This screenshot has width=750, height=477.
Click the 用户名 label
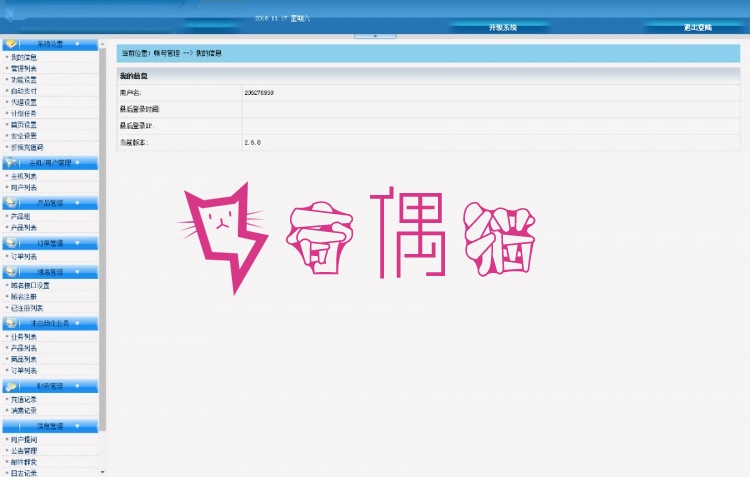[130, 93]
